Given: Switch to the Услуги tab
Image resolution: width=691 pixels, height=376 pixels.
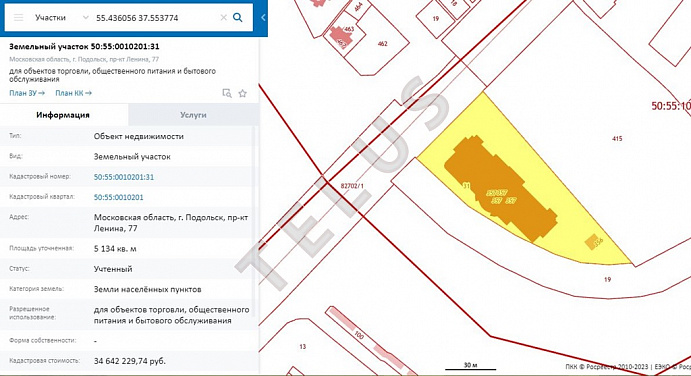Looking at the screenshot, I should pyautogui.click(x=193, y=115).
